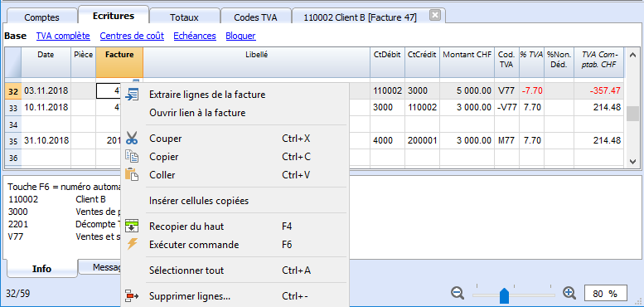
Task: Click the scissors Couper icon
Action: pyautogui.click(x=132, y=139)
